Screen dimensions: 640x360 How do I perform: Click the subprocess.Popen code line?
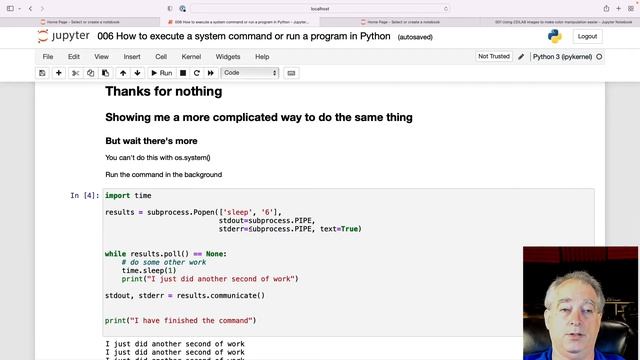click(193, 212)
